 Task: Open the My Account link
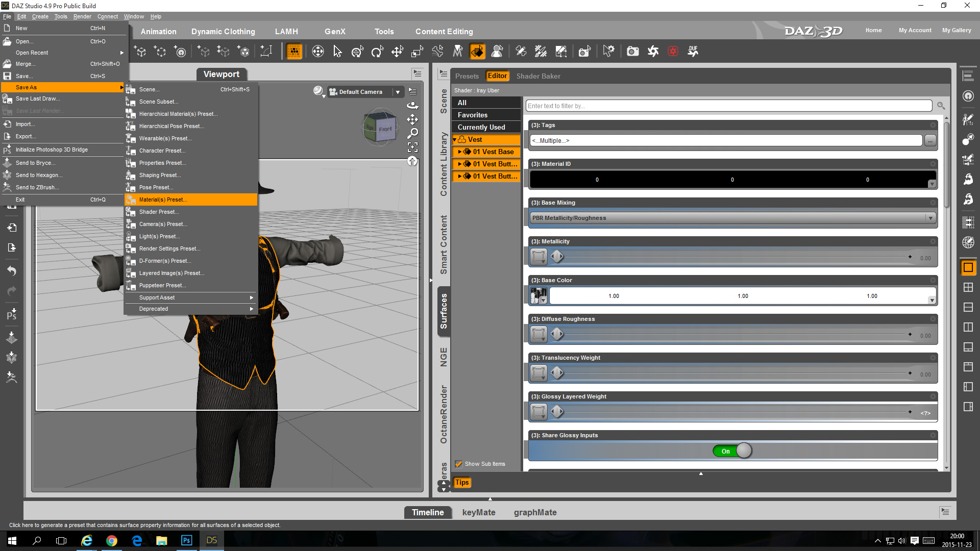click(x=915, y=30)
